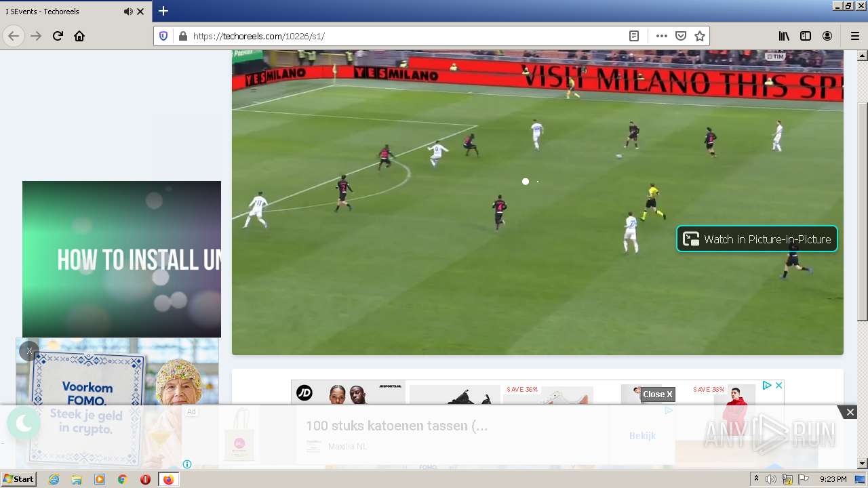
Task: Select the techoreels.com URL in the address bar
Action: point(259,36)
